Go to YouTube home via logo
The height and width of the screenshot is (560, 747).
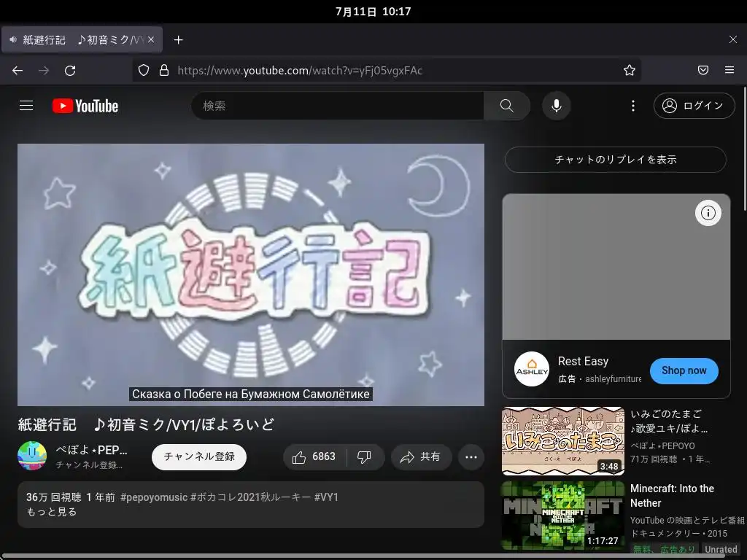click(x=85, y=106)
